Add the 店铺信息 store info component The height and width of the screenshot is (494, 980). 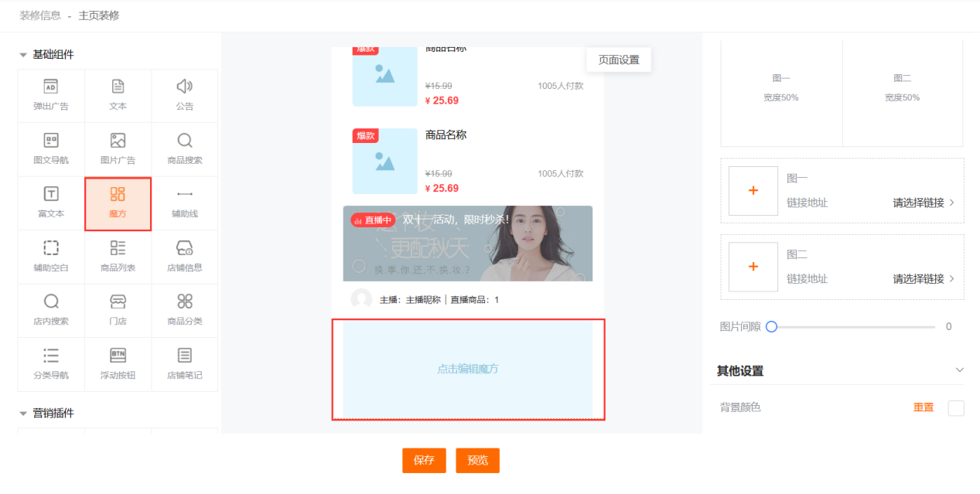[184, 257]
